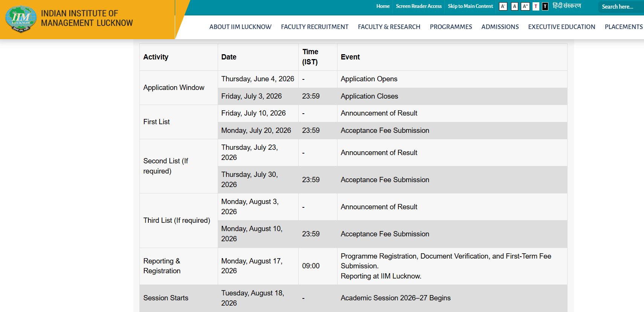Select the Time (IST) column header
This screenshot has height=312, width=644.
[x=318, y=57]
